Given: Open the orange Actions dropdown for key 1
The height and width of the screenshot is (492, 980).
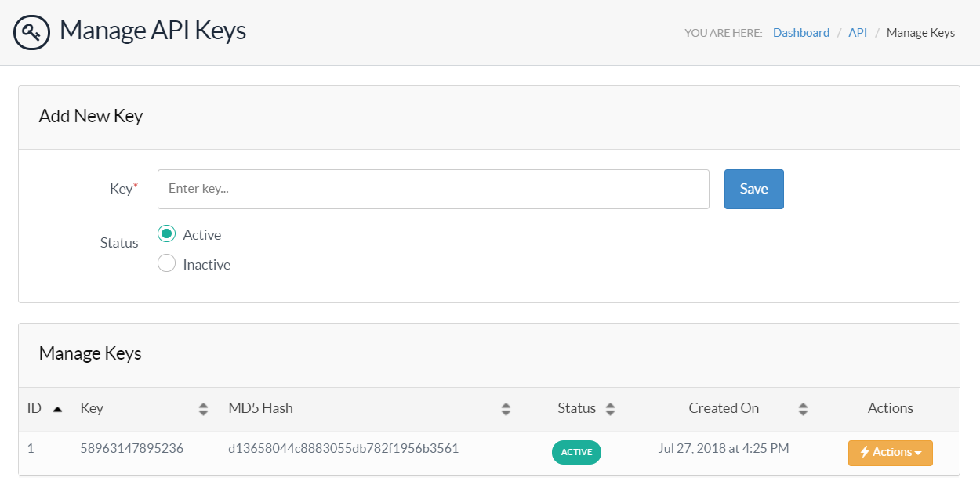Looking at the screenshot, I should (890, 453).
